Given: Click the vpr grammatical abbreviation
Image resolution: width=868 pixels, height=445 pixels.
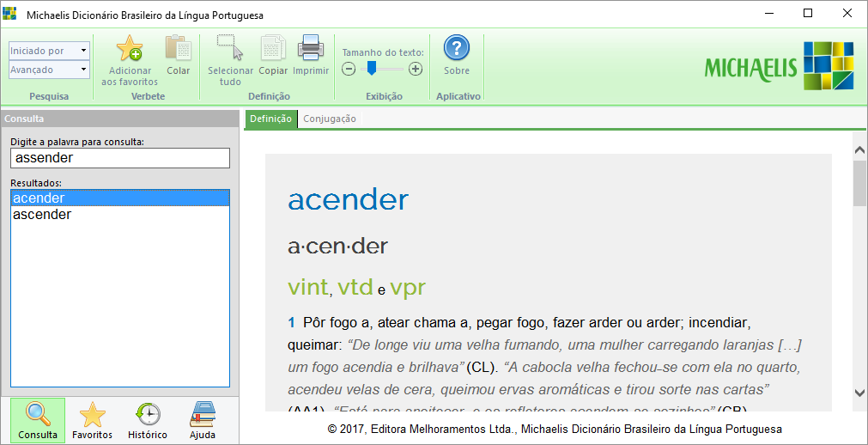Looking at the screenshot, I should [407, 289].
